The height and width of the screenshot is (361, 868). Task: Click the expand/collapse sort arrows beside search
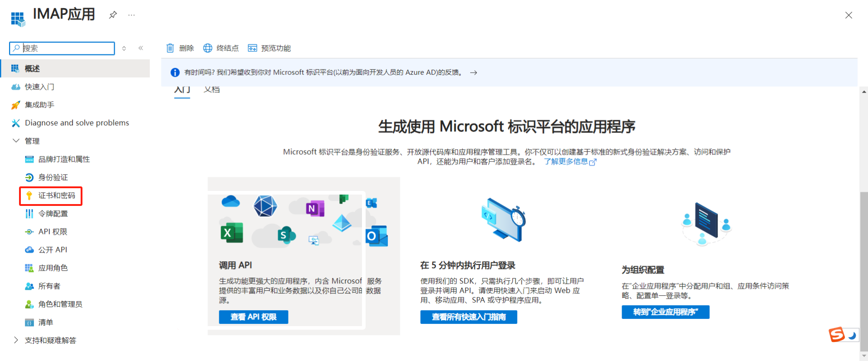click(x=124, y=48)
